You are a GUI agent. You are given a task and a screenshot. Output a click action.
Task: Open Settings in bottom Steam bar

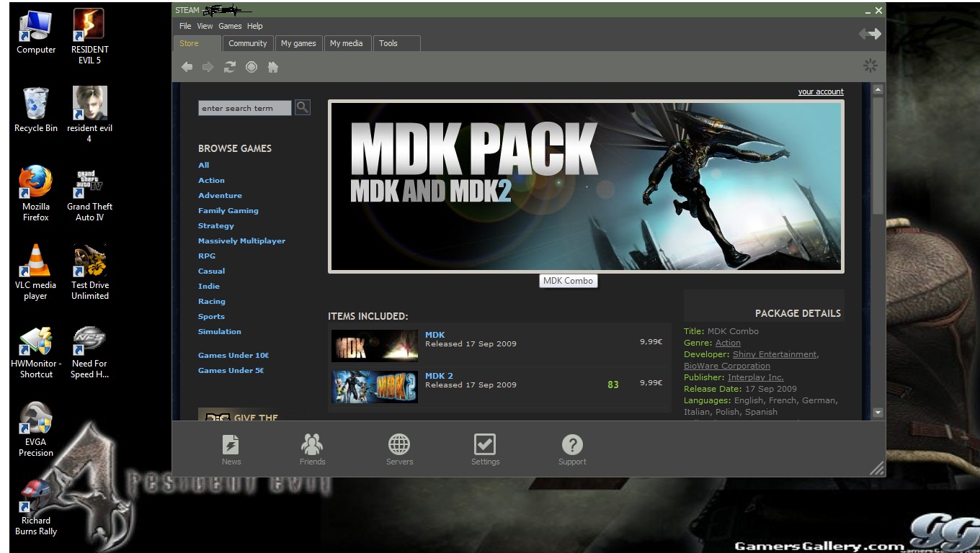coord(485,450)
